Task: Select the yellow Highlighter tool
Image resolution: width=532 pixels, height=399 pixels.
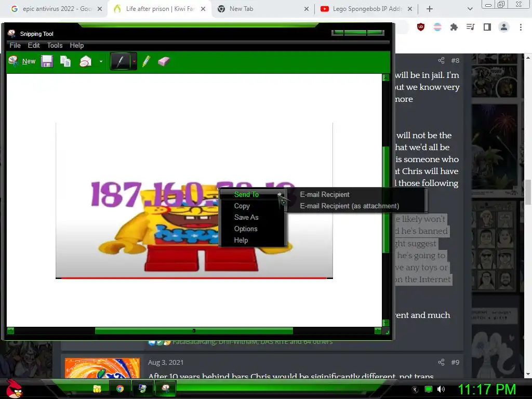Action: 146,61
